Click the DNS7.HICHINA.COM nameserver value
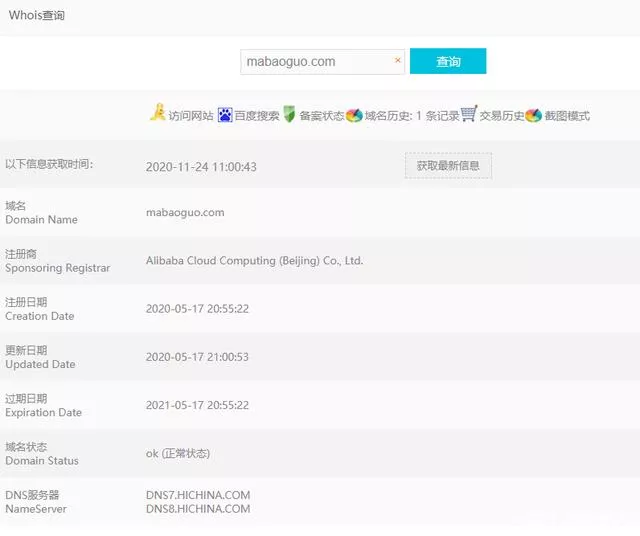 (x=198, y=495)
